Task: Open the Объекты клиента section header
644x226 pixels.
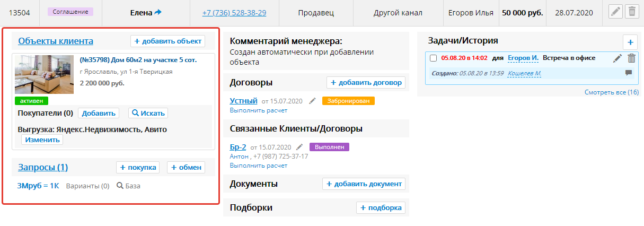Action: tap(56, 41)
